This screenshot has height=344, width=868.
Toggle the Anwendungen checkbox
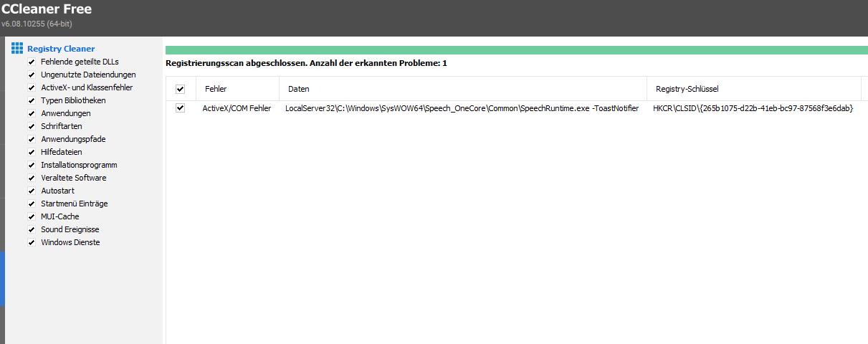31,113
